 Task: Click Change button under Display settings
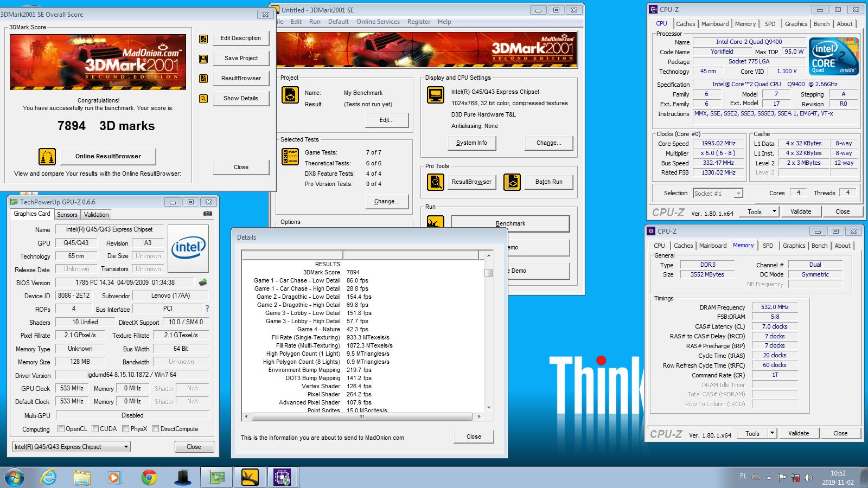tap(548, 143)
